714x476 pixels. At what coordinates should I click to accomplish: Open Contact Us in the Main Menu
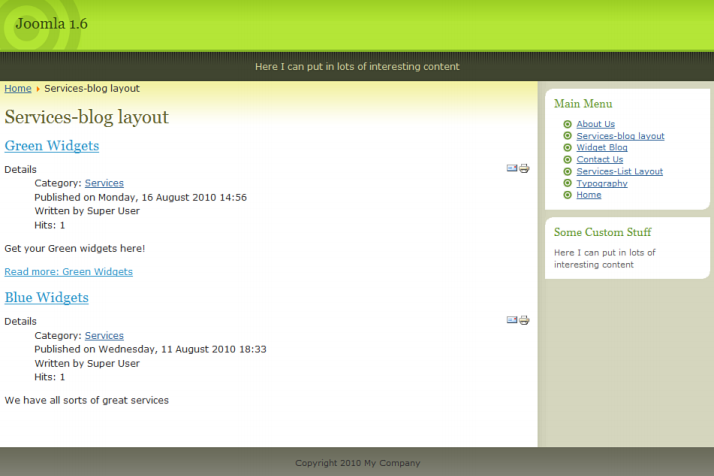599,159
